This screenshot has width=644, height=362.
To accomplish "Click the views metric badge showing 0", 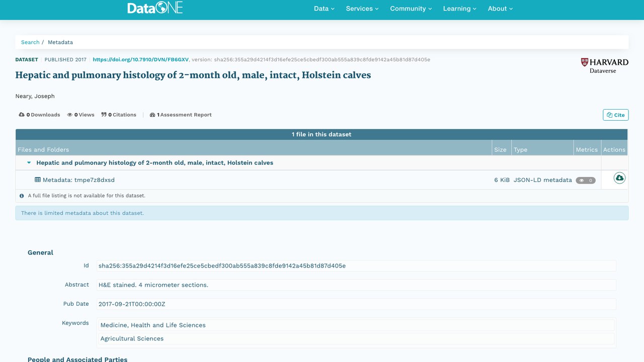I will 586,180.
